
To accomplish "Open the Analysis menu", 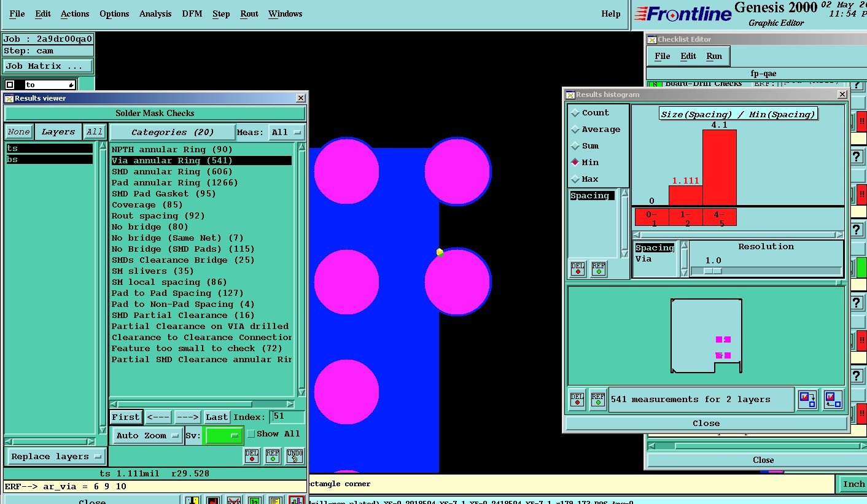I will (x=155, y=14).
